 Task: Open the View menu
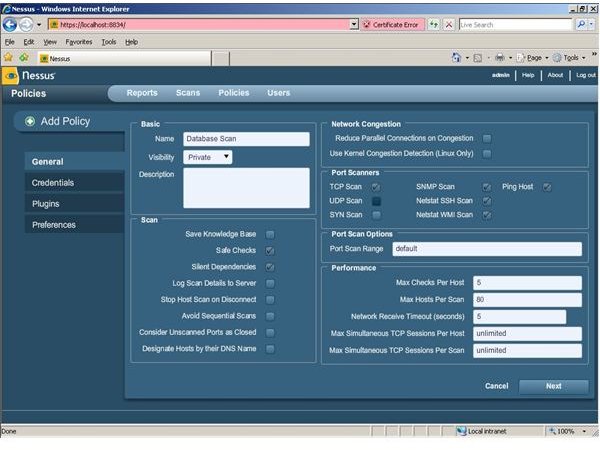coord(50,42)
